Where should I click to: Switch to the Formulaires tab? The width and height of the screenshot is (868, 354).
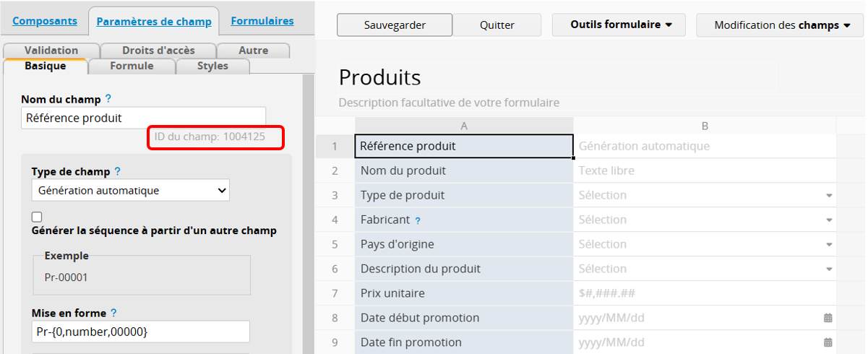point(262,21)
